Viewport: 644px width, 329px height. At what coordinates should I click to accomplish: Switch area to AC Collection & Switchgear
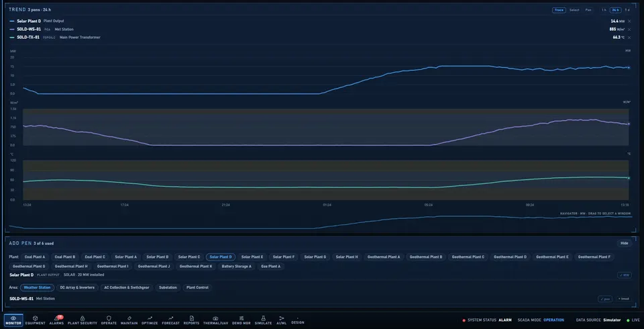pos(127,288)
